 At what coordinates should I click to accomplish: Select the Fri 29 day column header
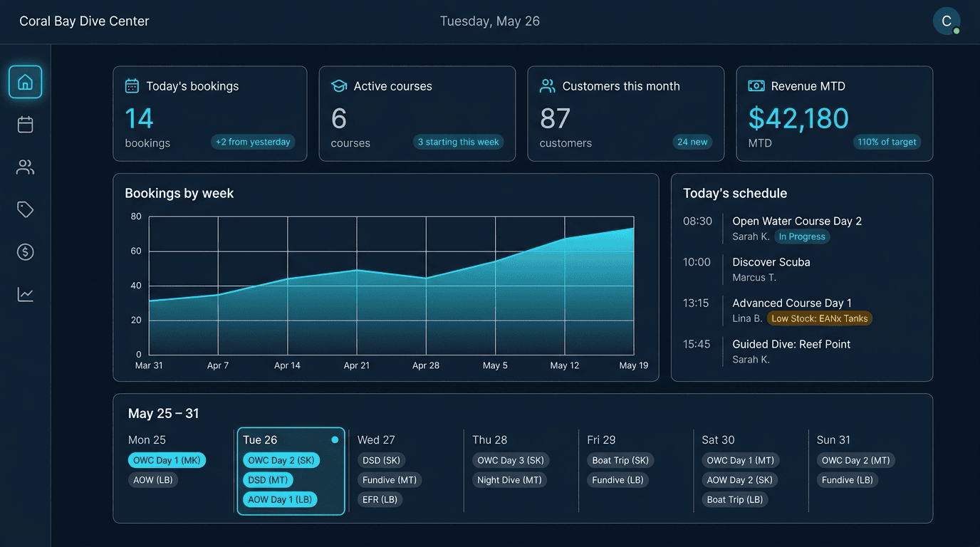click(x=601, y=440)
